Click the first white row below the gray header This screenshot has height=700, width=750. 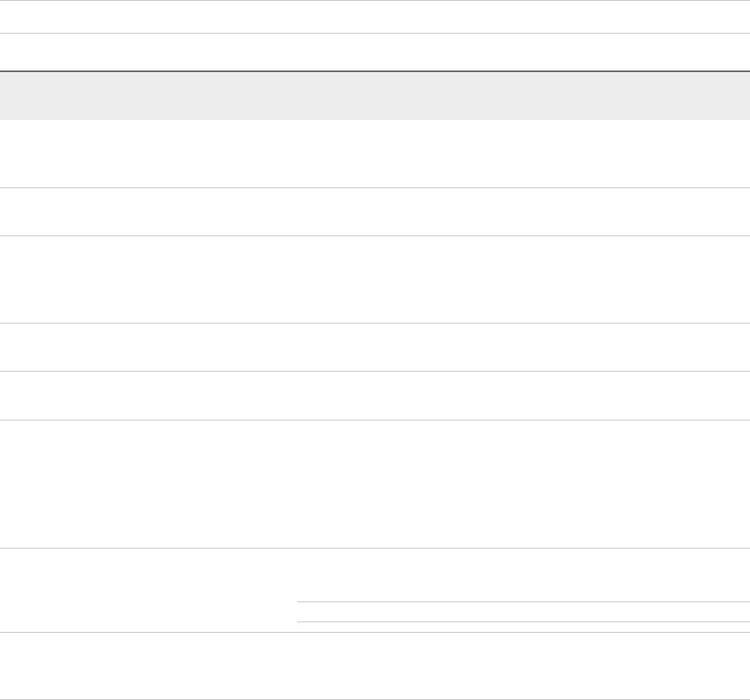pos(375,154)
